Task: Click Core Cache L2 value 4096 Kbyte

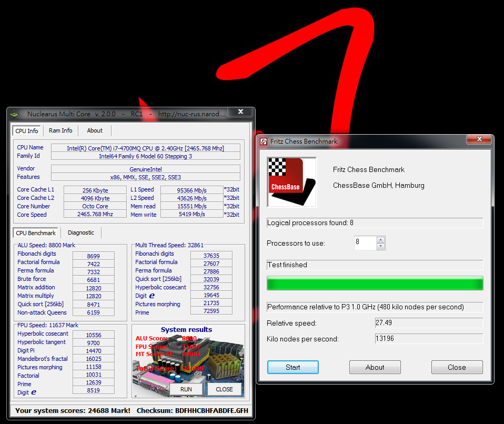Action: coord(95,198)
